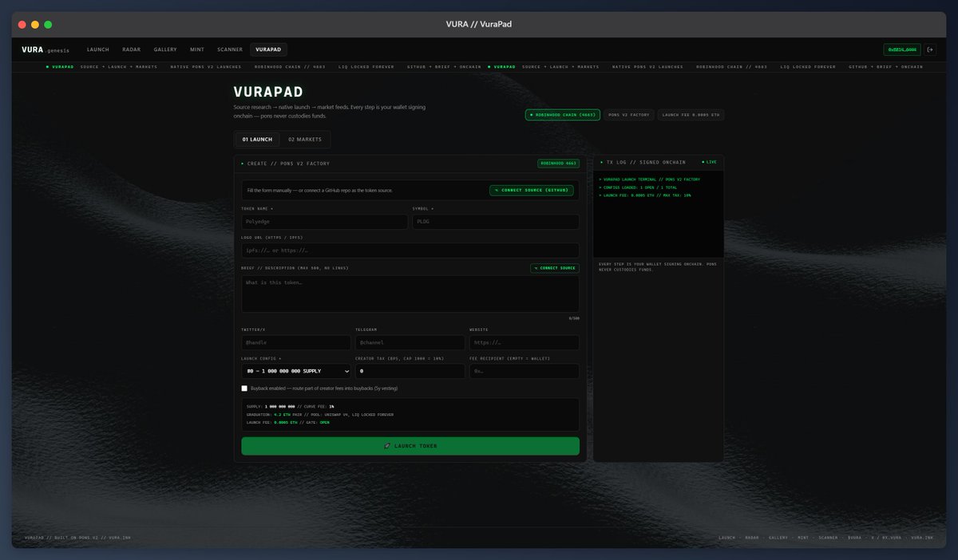Screen dimensions: 958x560
Task: Select the VURAPAD nav item
Action: coord(268,49)
